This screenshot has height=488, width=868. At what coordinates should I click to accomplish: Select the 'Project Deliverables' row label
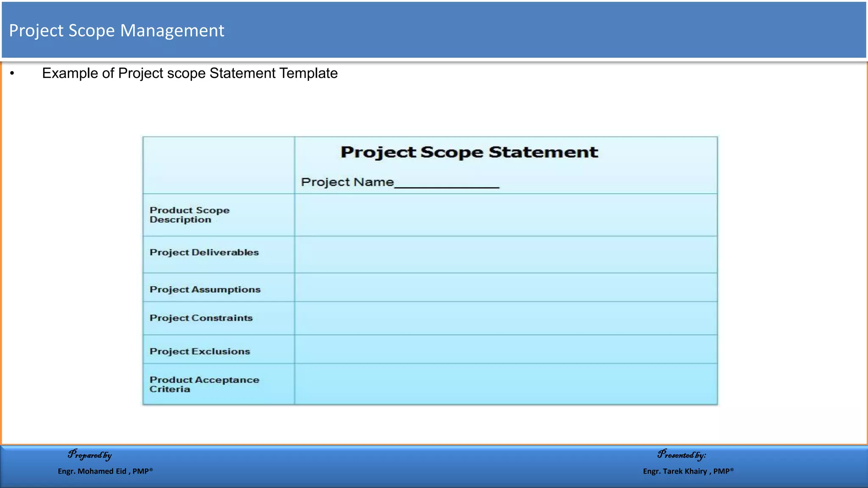204,252
